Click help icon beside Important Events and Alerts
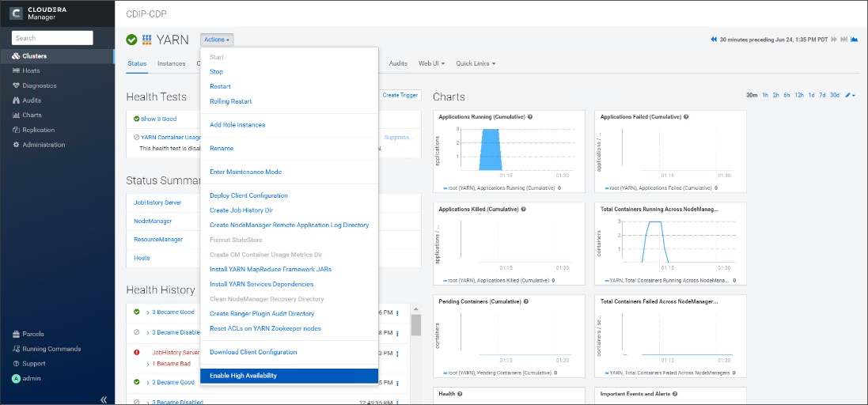This screenshot has height=405, width=868. click(676, 394)
